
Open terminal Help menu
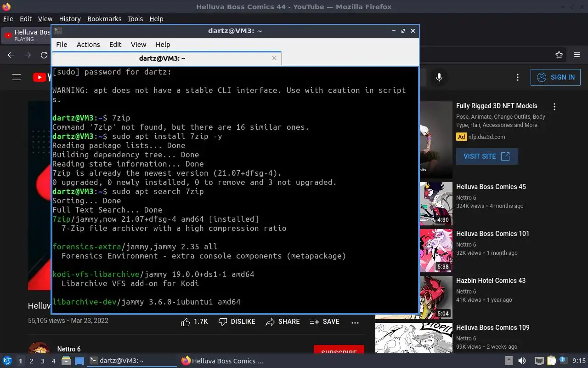click(x=163, y=45)
